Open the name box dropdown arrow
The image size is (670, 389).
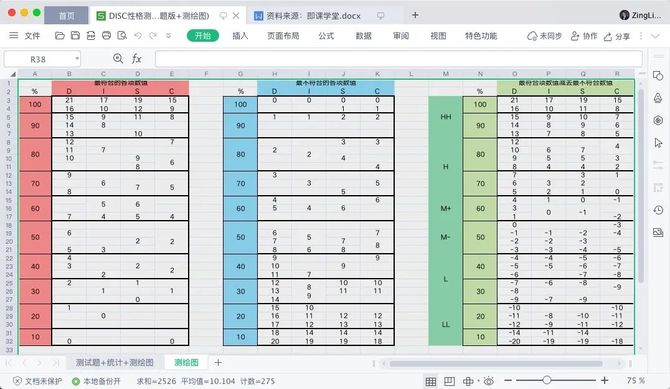coord(77,59)
